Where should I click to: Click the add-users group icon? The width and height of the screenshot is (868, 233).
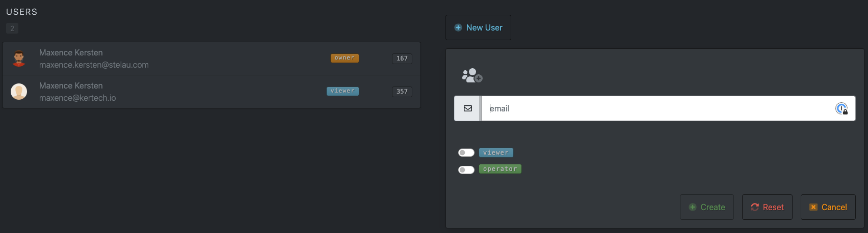pos(472,76)
